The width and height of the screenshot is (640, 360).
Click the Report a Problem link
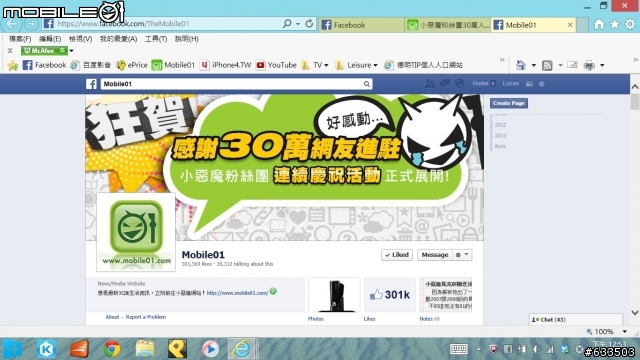click(x=146, y=317)
